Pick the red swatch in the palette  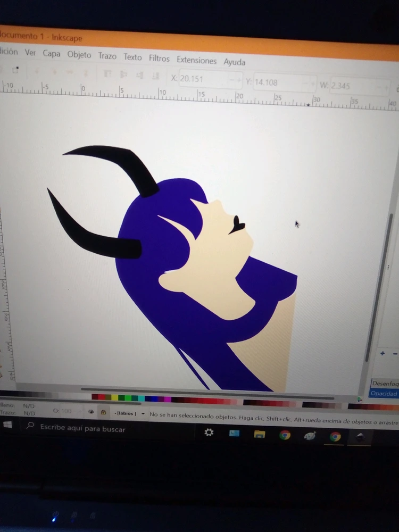[x=102, y=397]
